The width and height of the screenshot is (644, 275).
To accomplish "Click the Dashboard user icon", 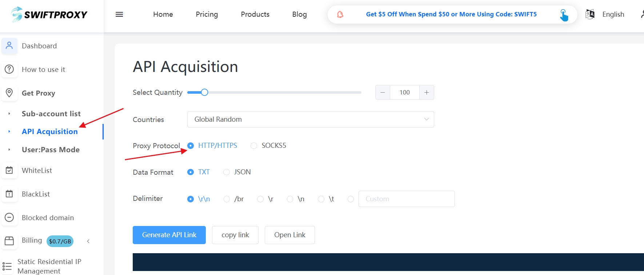I will pyautogui.click(x=9, y=46).
